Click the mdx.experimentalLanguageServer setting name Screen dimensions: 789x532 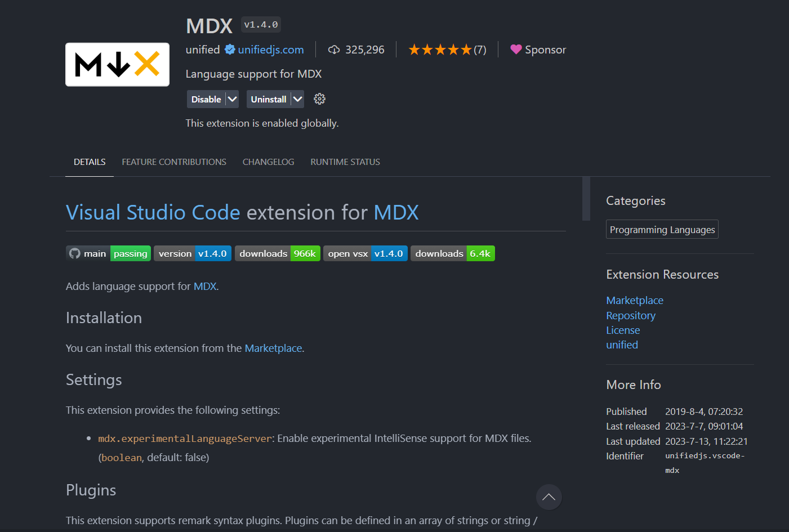coord(185,439)
